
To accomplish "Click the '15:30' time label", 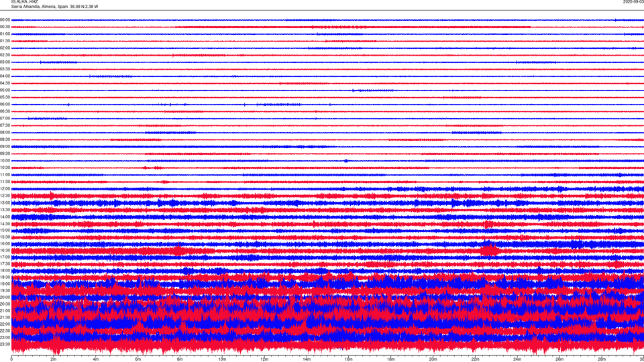I will pyautogui.click(x=5, y=237).
